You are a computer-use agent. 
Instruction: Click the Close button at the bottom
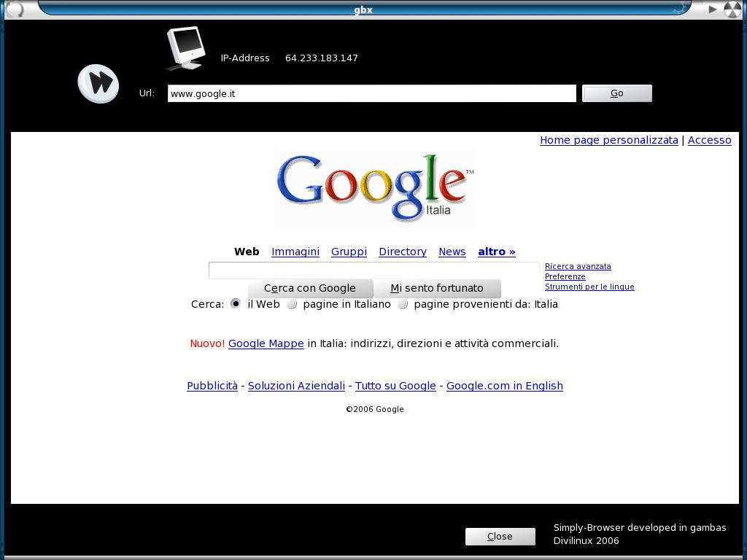point(500,536)
